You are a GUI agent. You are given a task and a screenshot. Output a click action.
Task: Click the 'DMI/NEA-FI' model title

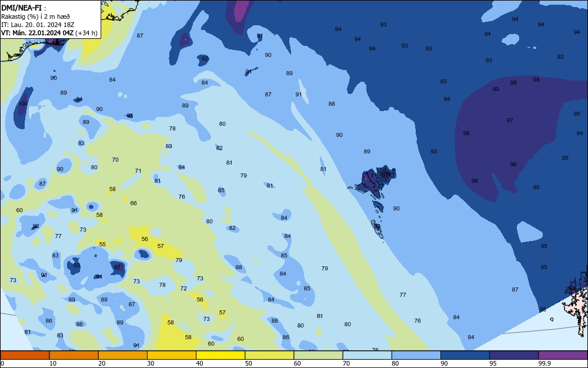[21, 8]
